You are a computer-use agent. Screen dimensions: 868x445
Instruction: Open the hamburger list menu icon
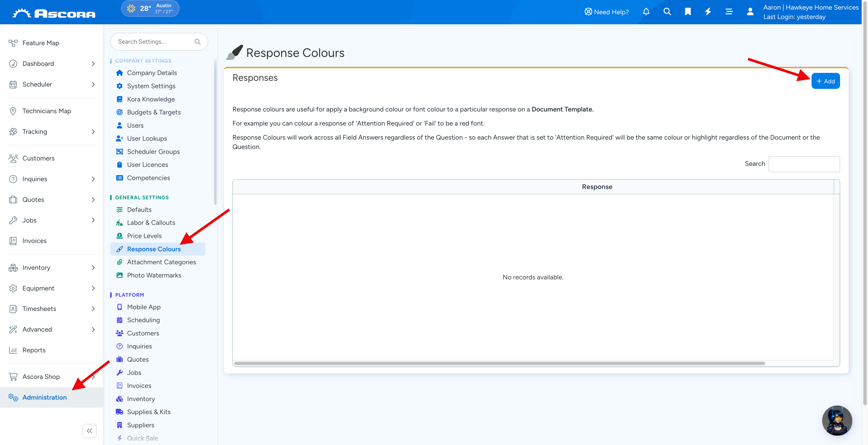tap(729, 12)
